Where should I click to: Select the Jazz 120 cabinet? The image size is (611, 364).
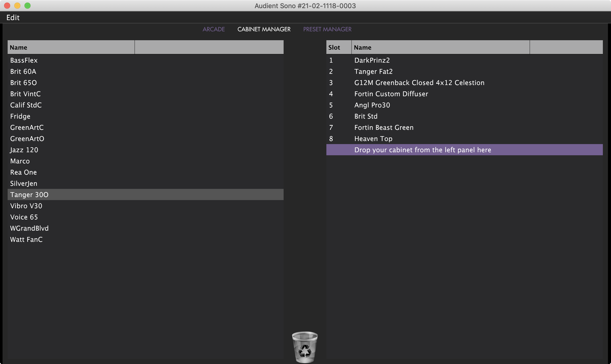pos(146,150)
